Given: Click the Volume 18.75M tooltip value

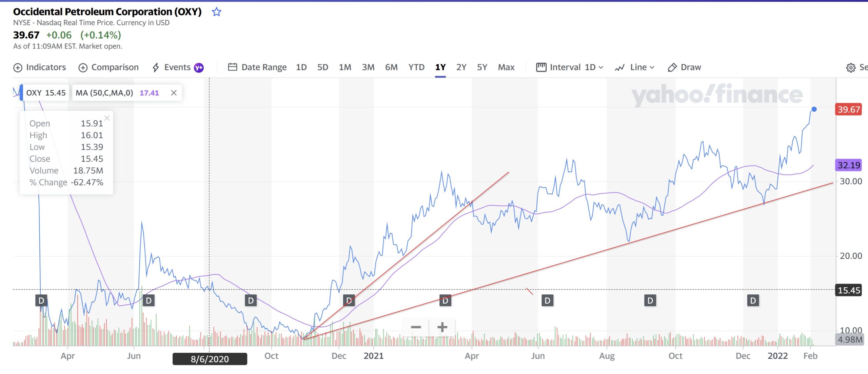Looking at the screenshot, I should (x=88, y=171).
